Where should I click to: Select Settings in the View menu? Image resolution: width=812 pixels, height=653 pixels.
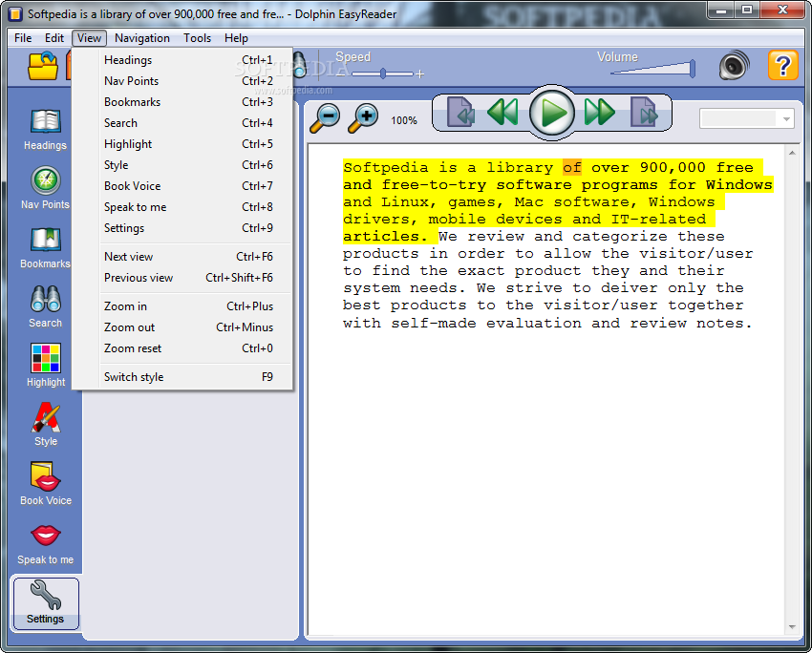coord(182,228)
